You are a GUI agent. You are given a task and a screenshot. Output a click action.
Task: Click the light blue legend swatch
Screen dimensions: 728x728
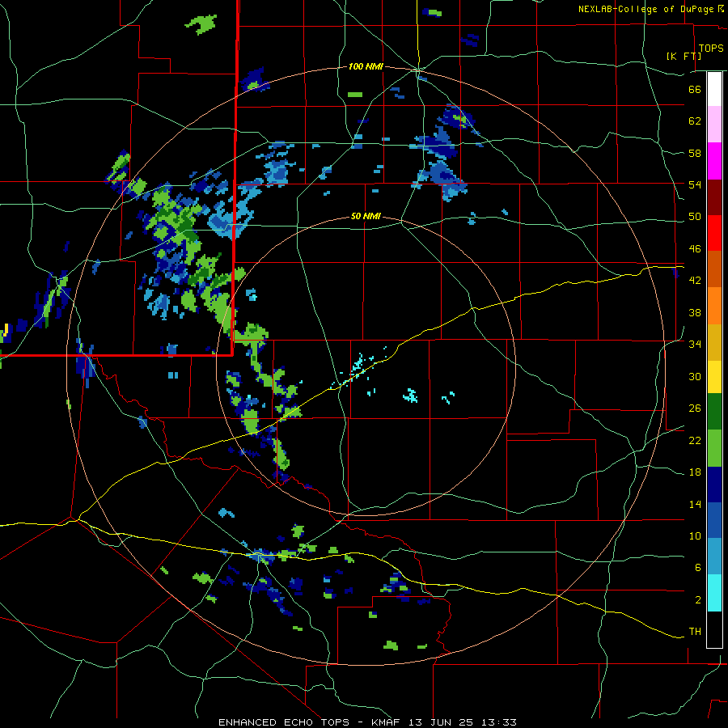point(714,557)
